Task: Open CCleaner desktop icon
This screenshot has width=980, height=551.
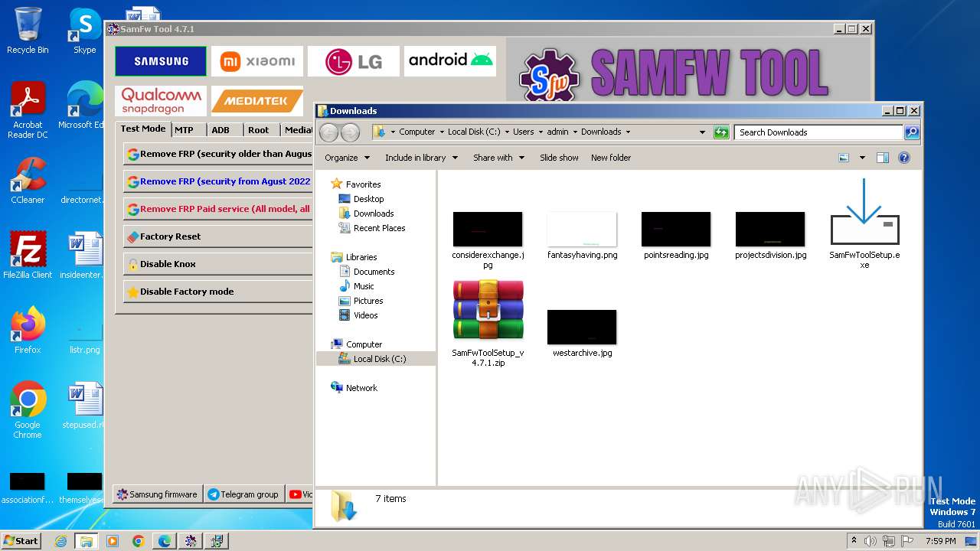Action: coord(28,181)
